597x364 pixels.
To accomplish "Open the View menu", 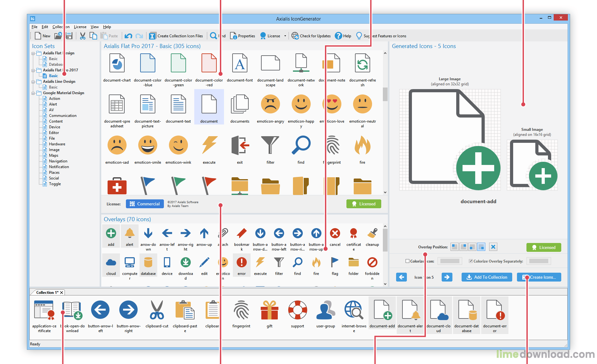I will (x=95, y=27).
